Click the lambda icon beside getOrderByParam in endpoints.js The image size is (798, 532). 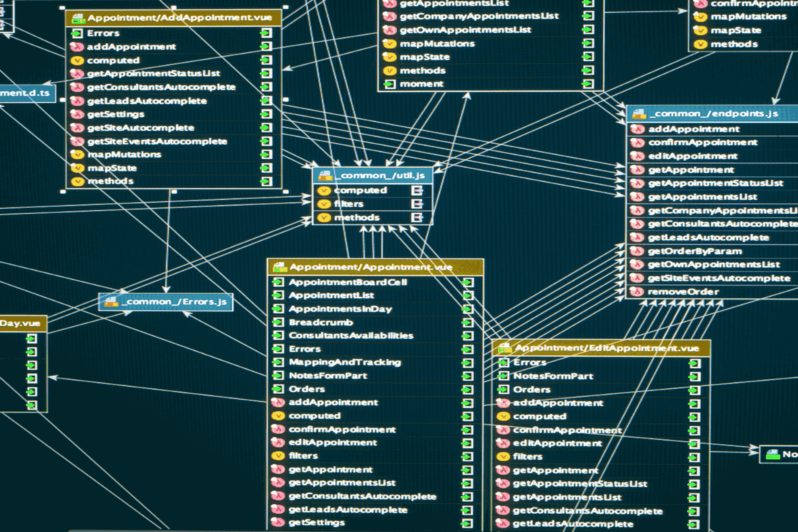click(x=637, y=251)
